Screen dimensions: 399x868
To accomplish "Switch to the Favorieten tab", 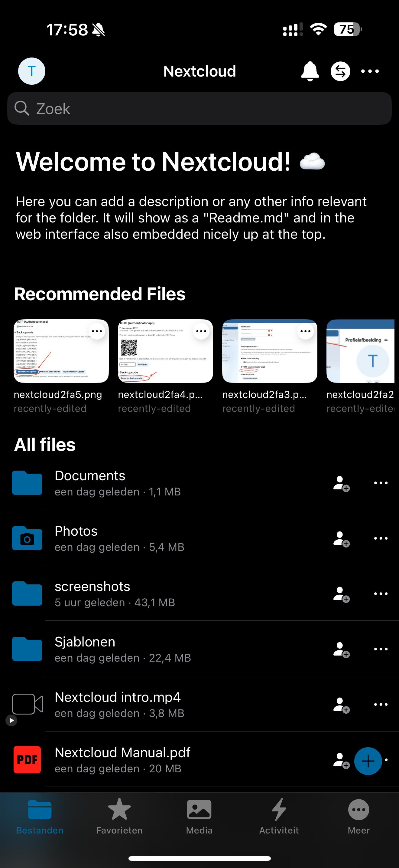I will (119, 817).
